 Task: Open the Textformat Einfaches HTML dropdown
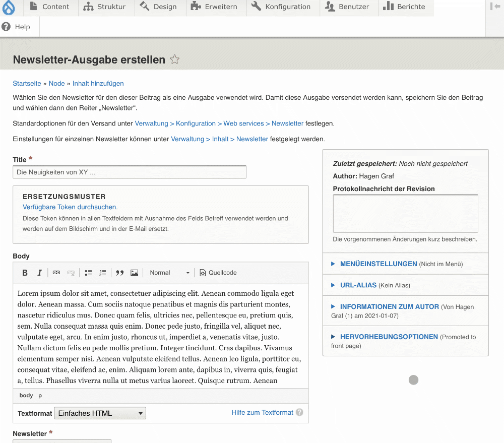pyautogui.click(x=100, y=413)
